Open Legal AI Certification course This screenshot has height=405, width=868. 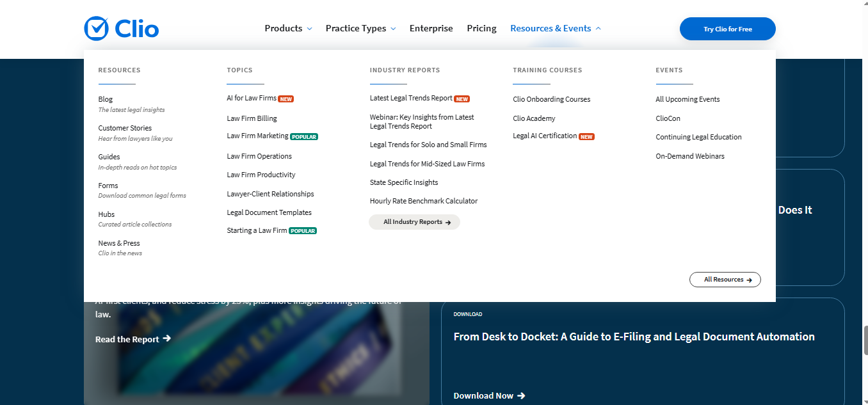pos(545,136)
